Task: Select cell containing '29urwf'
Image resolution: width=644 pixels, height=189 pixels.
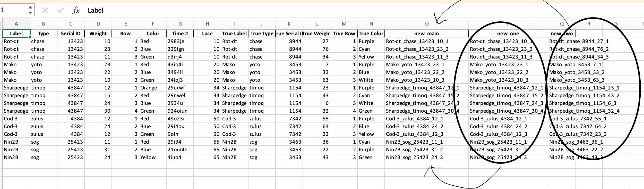Action: [x=180, y=88]
